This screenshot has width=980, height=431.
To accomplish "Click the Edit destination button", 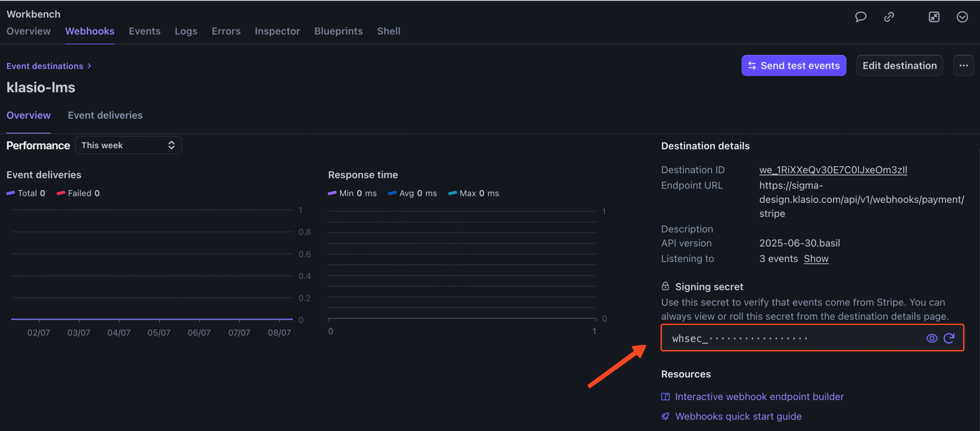I will [900, 65].
